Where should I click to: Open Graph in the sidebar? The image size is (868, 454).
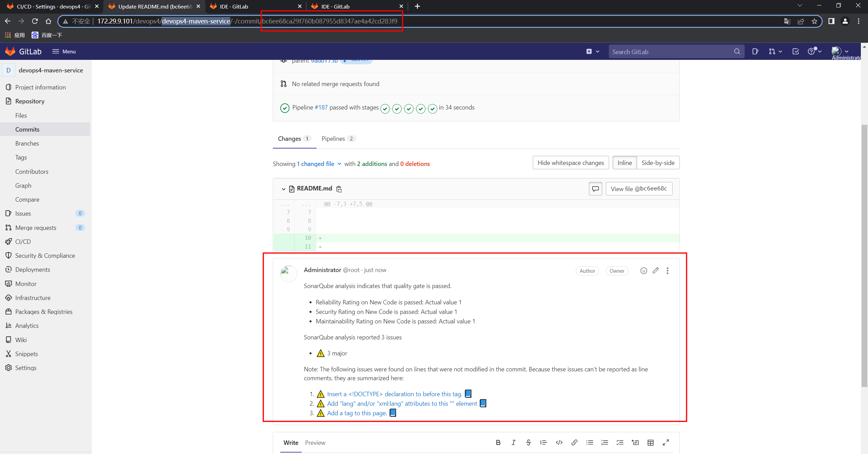pos(23,185)
